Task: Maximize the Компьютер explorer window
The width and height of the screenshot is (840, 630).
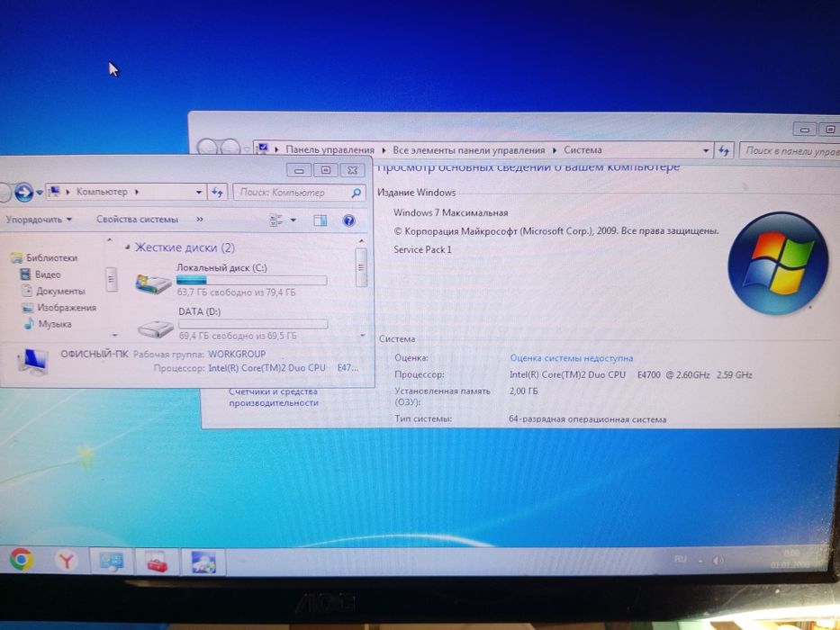Action: [326, 170]
